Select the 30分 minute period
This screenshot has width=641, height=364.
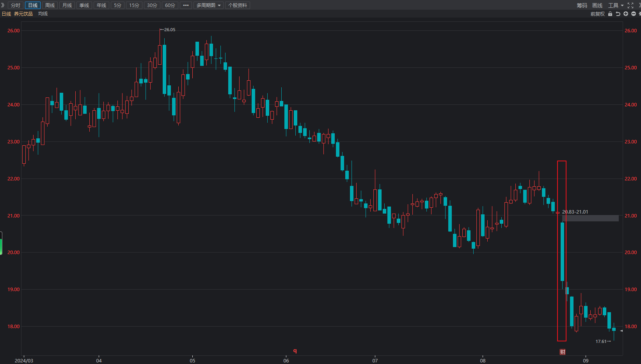click(152, 5)
